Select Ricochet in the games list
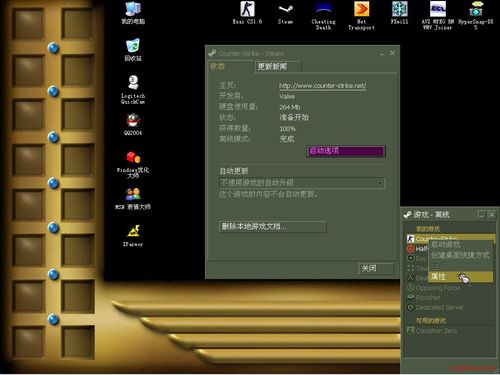This screenshot has width=500, height=375. (428, 297)
